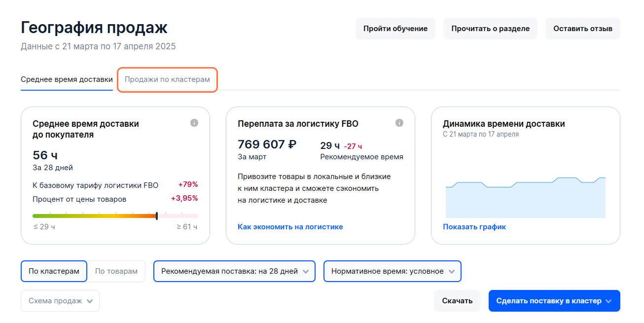Click the chevron on Рекомендуемая поставка filter
Screen dimensions: 644x323
(306, 271)
